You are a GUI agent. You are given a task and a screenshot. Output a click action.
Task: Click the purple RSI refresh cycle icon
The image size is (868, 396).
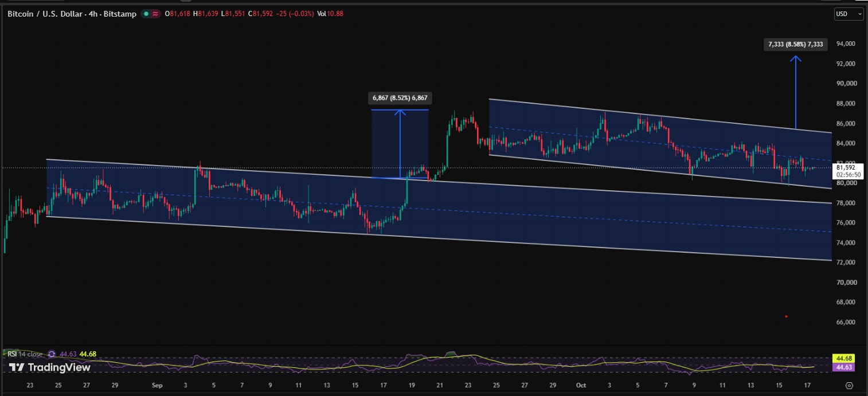52,354
